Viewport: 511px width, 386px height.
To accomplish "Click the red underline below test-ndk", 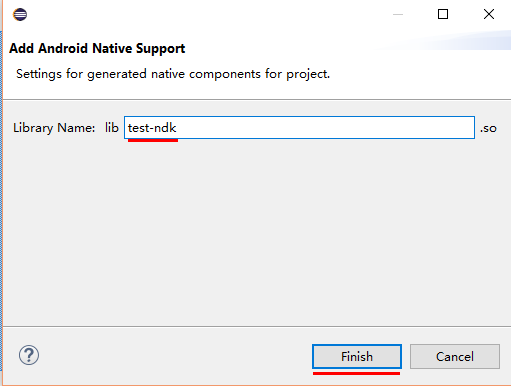I will point(153,140).
